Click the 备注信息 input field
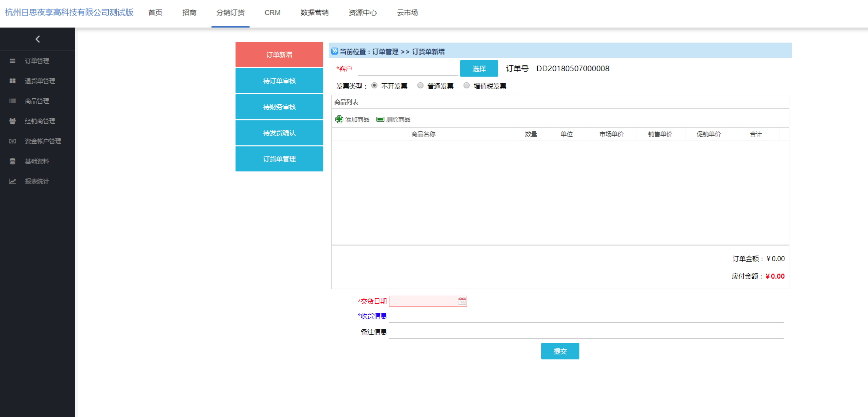868x417 pixels. 585,332
